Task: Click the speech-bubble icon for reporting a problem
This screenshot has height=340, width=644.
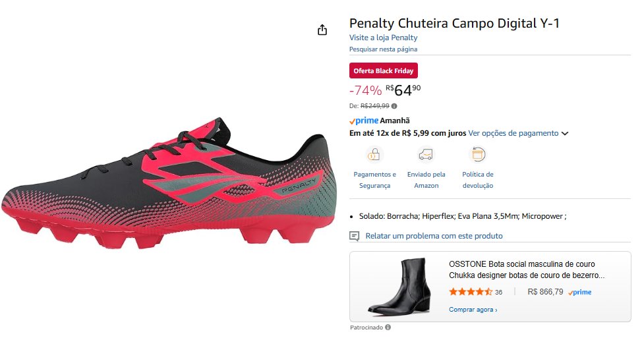Action: [355, 236]
